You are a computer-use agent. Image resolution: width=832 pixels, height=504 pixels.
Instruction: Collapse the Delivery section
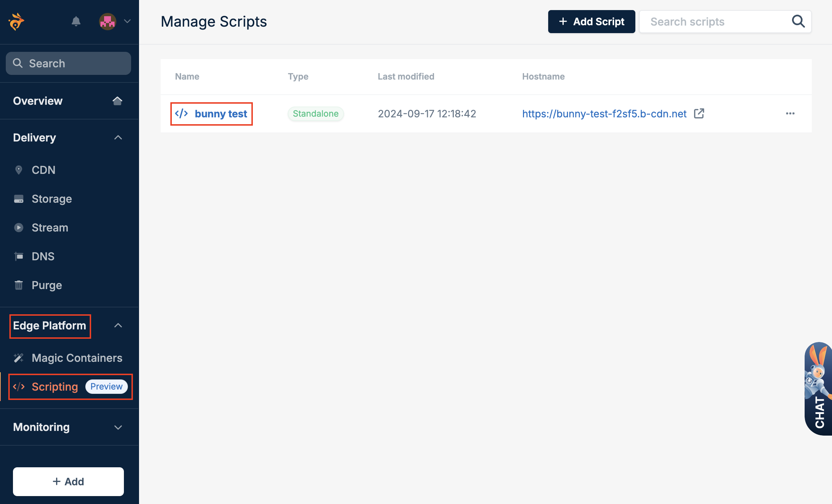tap(118, 138)
